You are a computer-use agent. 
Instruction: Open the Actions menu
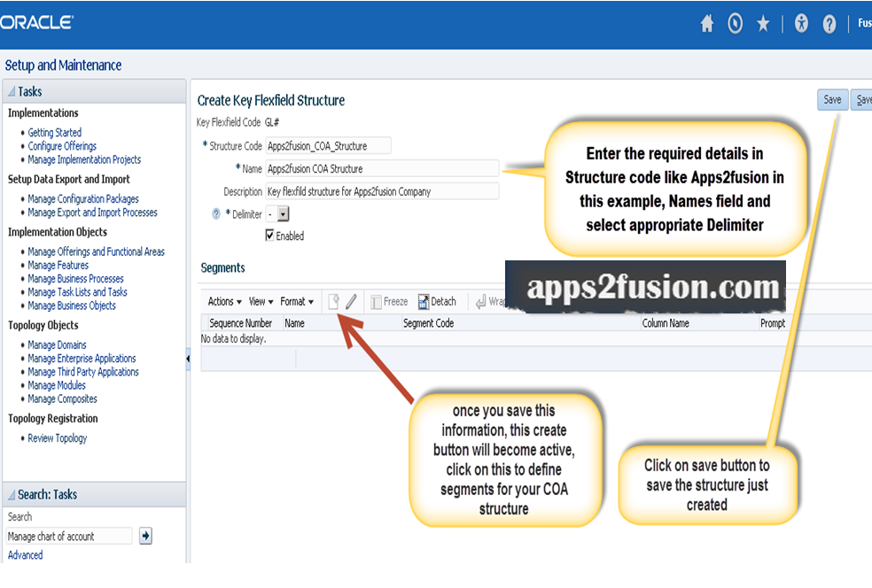225,301
